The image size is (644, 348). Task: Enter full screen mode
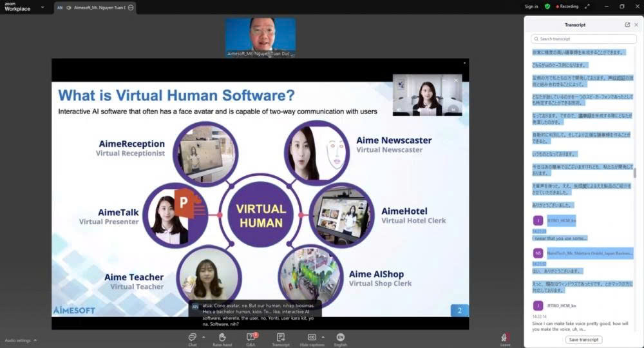point(587,6)
